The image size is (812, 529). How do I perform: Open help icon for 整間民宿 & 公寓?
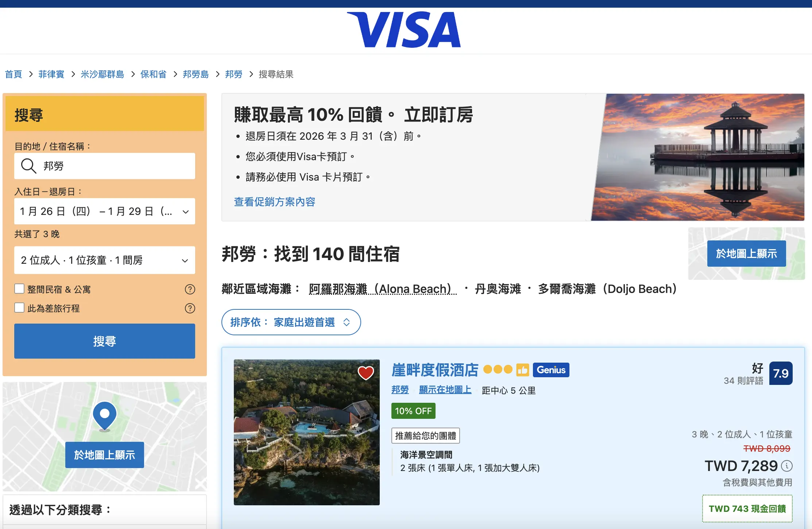[190, 289]
